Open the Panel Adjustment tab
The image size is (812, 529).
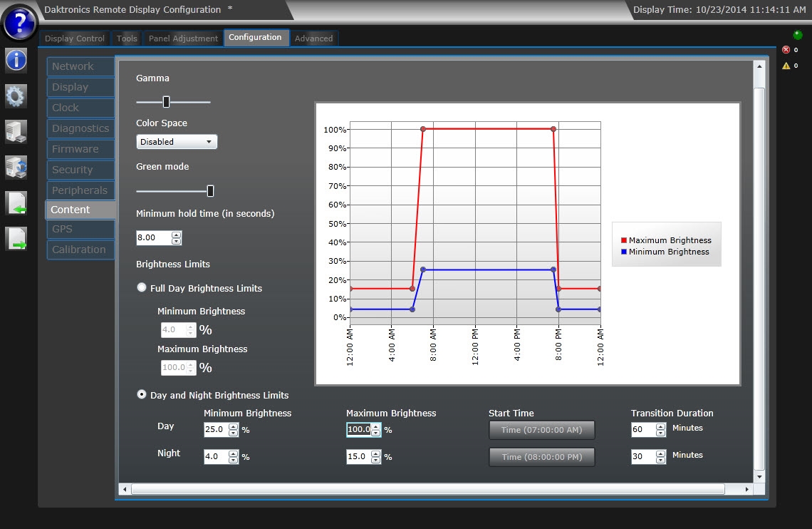183,38
